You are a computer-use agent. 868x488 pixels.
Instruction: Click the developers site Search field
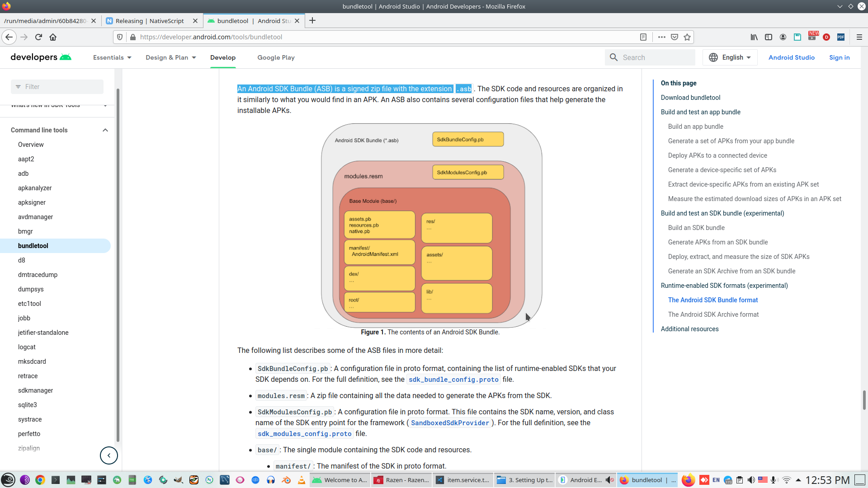[x=656, y=57]
